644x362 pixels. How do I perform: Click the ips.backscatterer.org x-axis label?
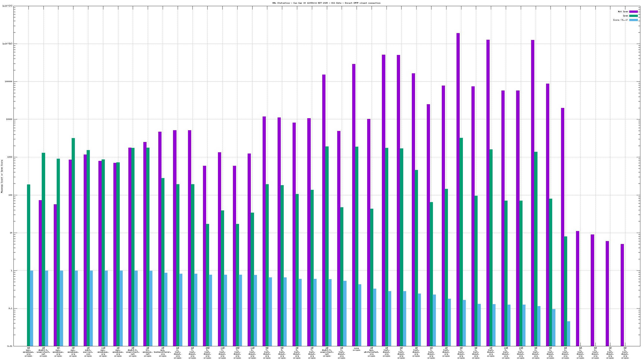pyautogui.click(x=162, y=352)
